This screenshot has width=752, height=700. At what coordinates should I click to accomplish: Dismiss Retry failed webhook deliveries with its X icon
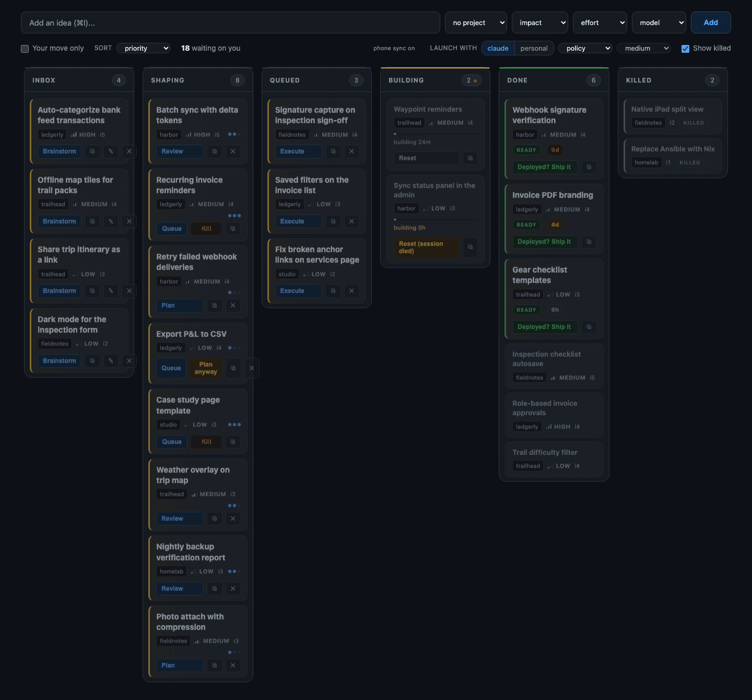tap(233, 306)
